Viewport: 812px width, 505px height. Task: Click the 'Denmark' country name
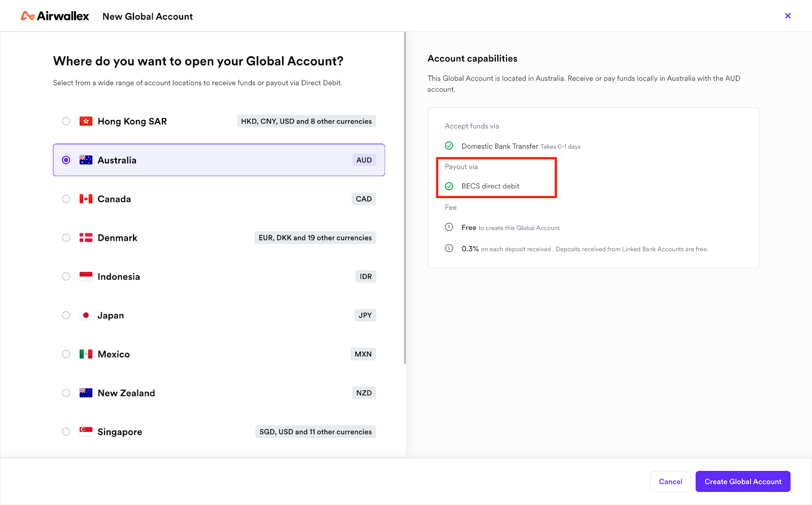[x=117, y=238]
